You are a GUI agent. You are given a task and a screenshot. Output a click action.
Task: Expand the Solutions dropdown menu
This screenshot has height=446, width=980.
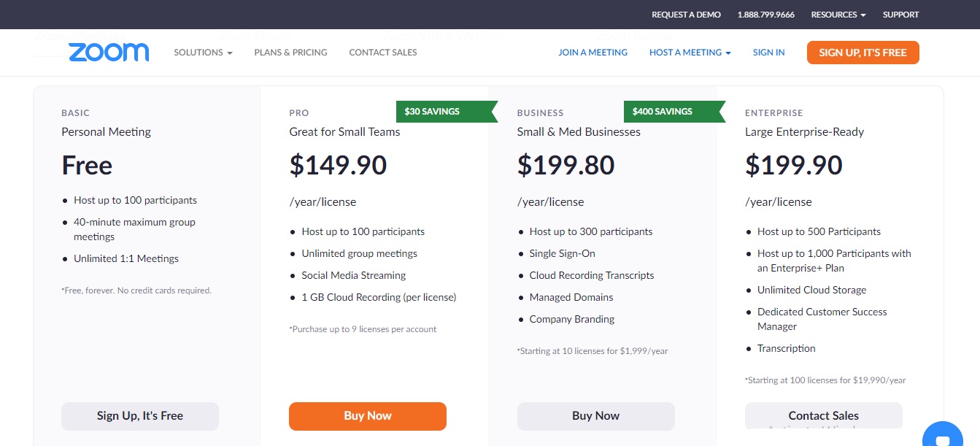203,53
